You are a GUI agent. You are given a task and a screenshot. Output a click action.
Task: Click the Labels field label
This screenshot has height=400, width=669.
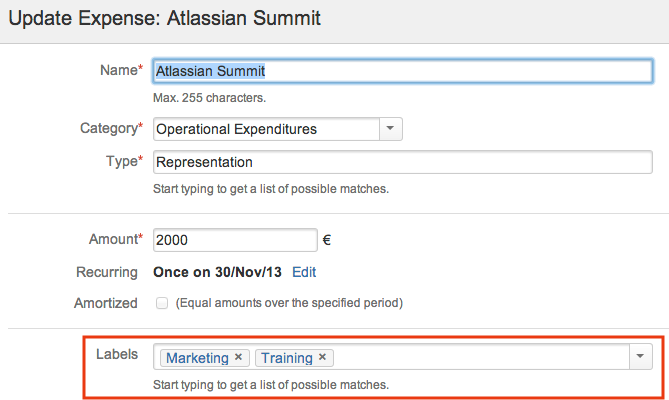(116, 355)
